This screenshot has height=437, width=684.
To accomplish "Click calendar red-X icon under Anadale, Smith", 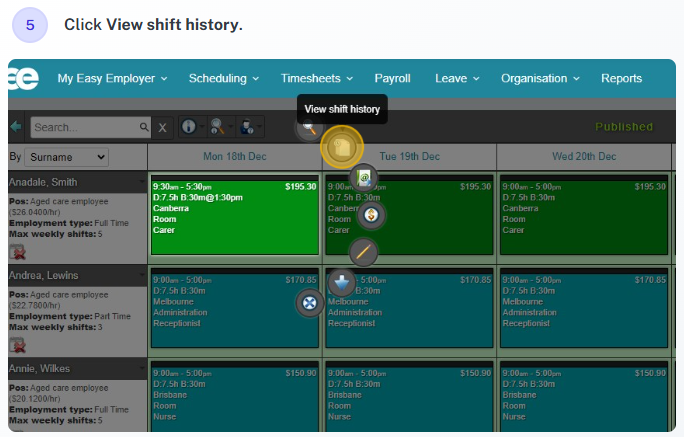I will tap(17, 252).
